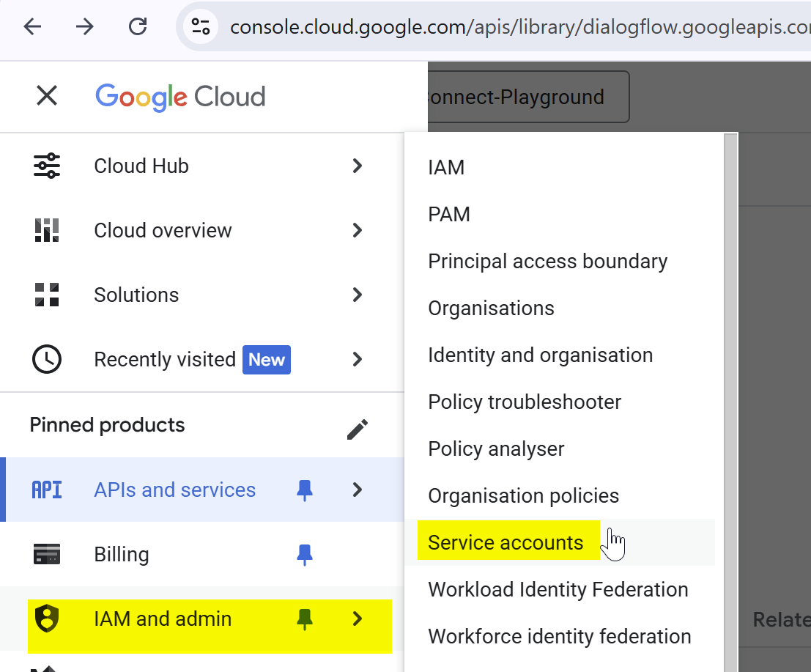The width and height of the screenshot is (811, 672).
Task: Expand APIs and services submenu chevron
Action: coord(358,490)
